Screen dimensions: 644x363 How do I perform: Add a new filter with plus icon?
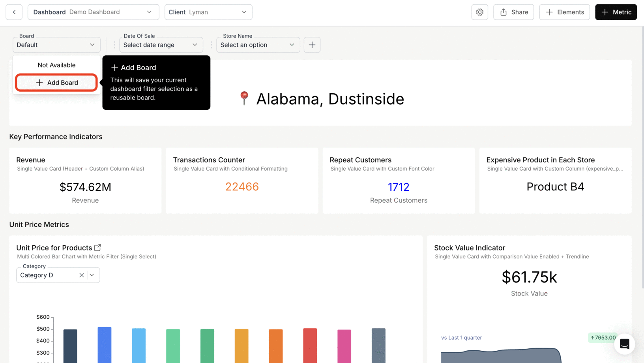coord(312,45)
